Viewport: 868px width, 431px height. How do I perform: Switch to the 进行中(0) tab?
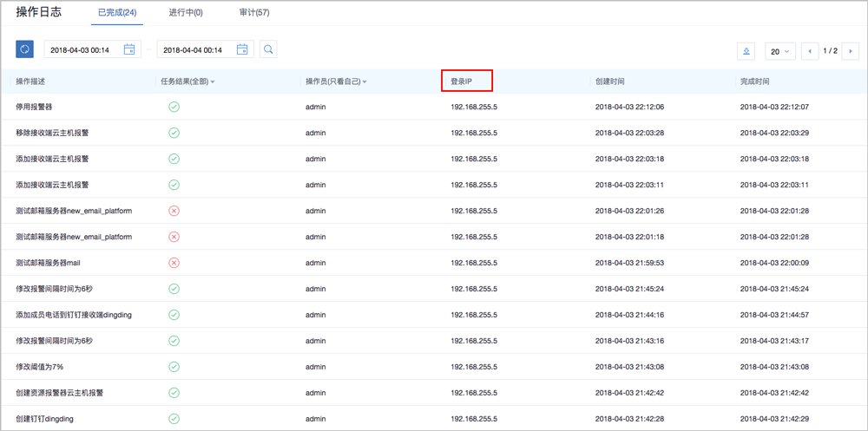click(x=187, y=13)
